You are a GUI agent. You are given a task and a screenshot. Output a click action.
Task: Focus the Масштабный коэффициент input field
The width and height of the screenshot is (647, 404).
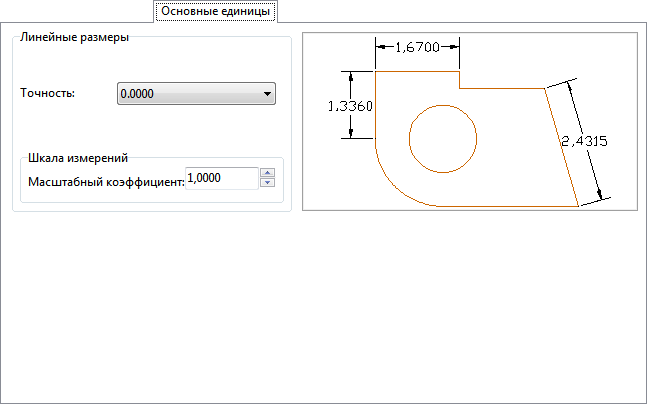pos(220,177)
